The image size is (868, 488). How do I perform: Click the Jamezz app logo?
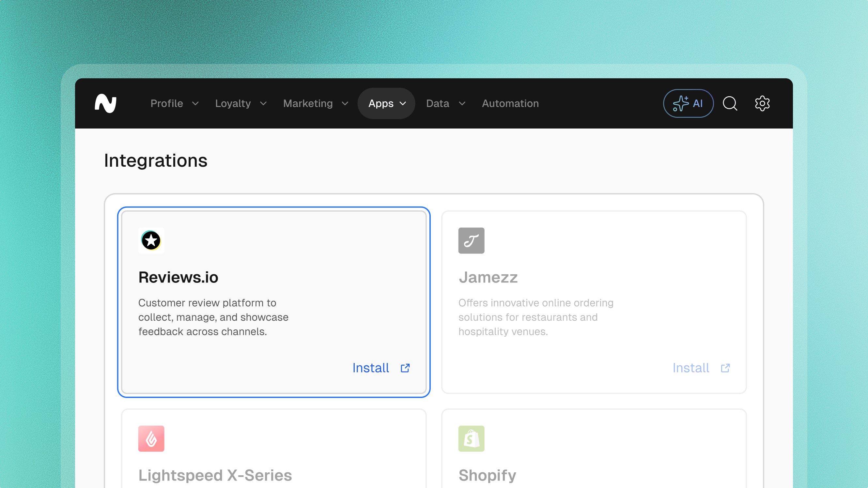click(x=471, y=240)
